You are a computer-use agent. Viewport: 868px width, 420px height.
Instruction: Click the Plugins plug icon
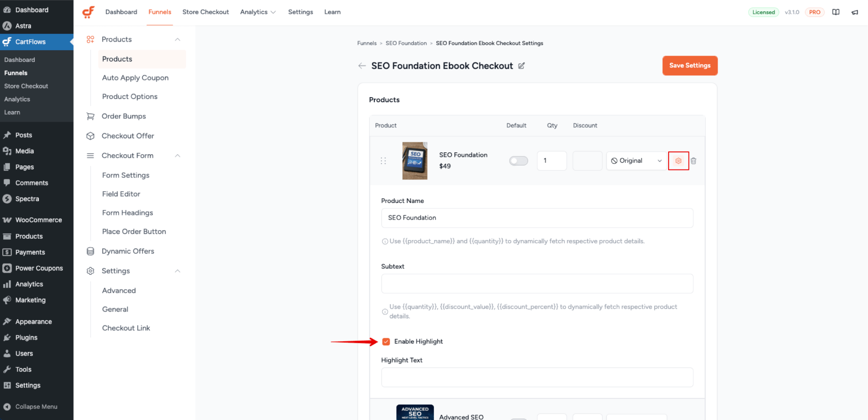[7, 338]
